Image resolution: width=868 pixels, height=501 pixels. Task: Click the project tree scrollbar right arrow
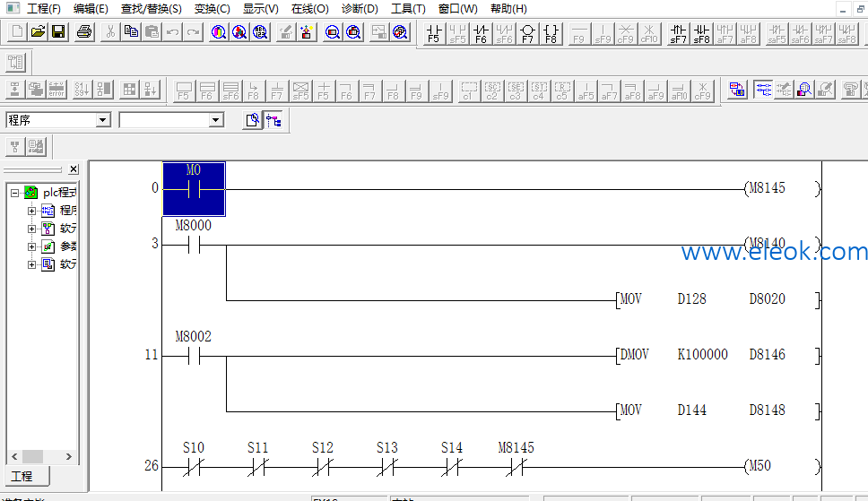click(x=69, y=457)
